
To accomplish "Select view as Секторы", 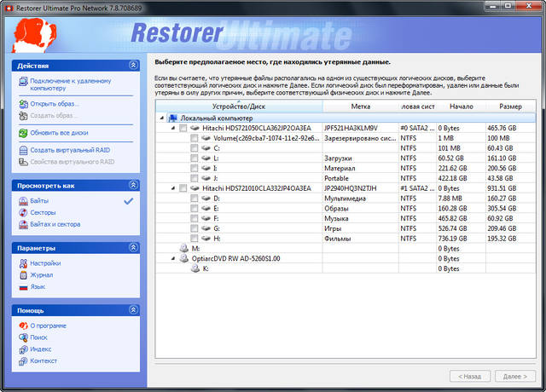I will [44, 212].
